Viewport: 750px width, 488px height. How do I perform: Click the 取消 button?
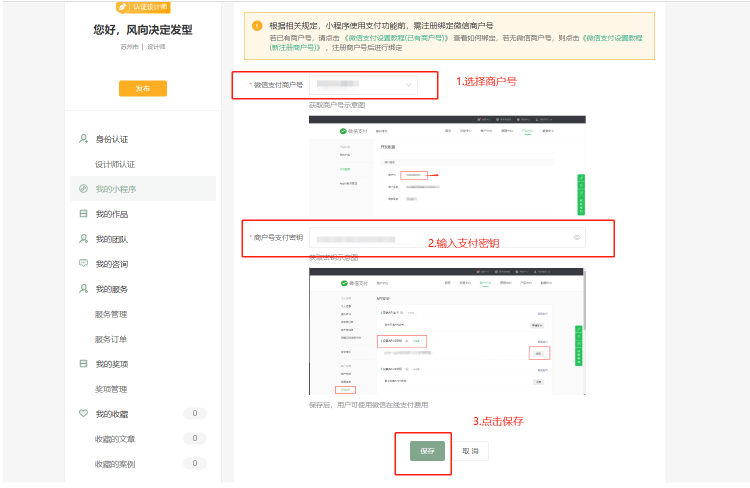click(x=474, y=451)
